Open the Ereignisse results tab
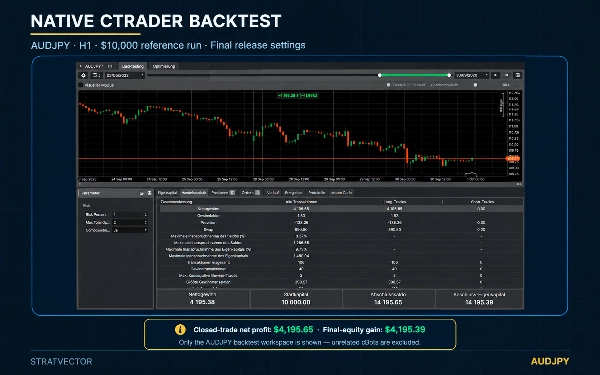 (x=293, y=192)
